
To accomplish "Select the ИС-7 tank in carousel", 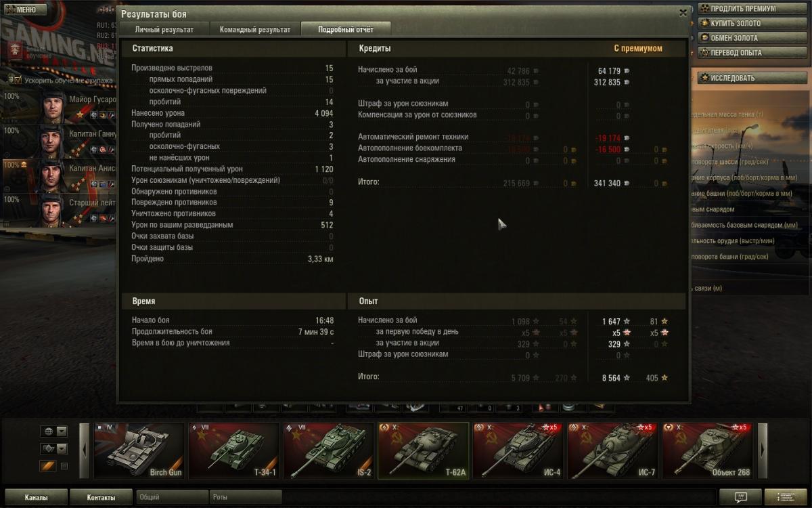I will (x=612, y=450).
